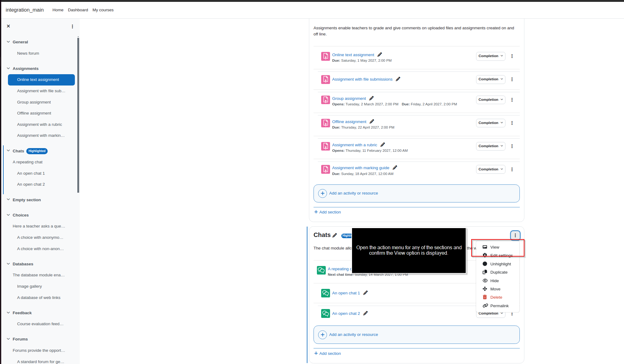This screenshot has width=624, height=364.
Task: Edit Assignment with a rubric title pencil
Action: click(x=383, y=145)
